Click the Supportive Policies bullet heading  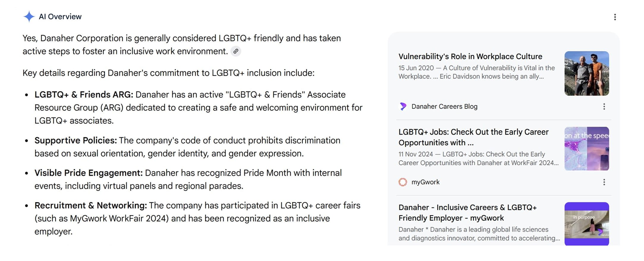coord(76,140)
